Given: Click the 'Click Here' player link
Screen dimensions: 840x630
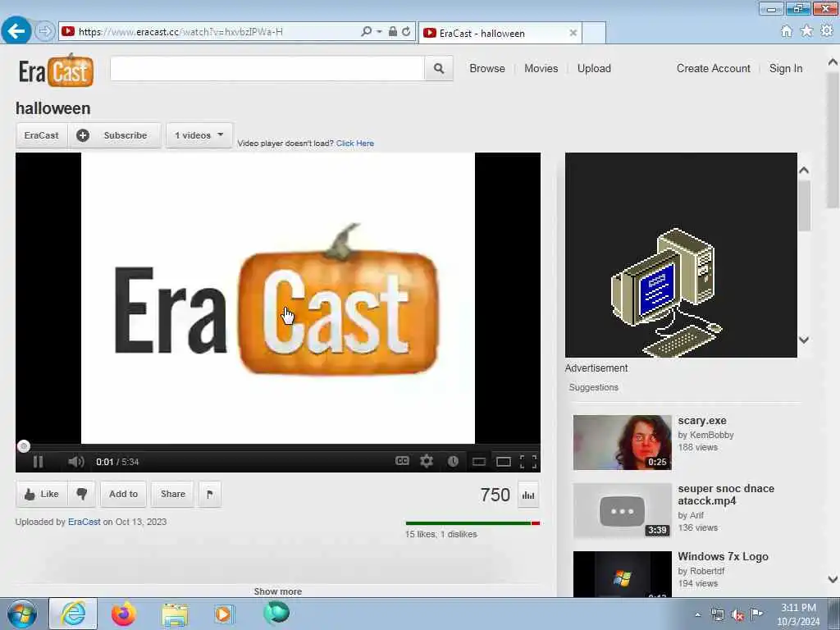Looking at the screenshot, I should point(354,143).
